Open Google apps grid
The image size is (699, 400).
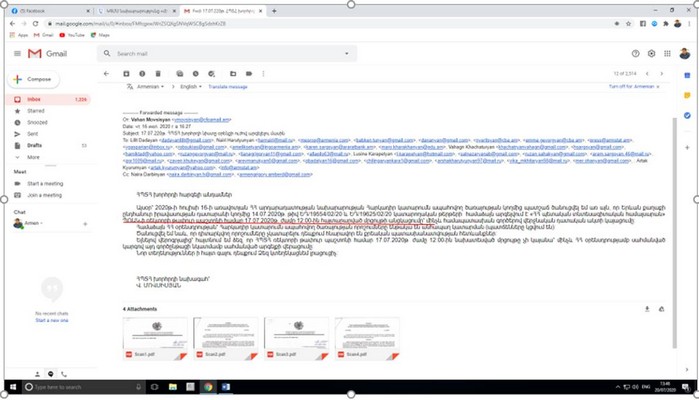pos(667,54)
